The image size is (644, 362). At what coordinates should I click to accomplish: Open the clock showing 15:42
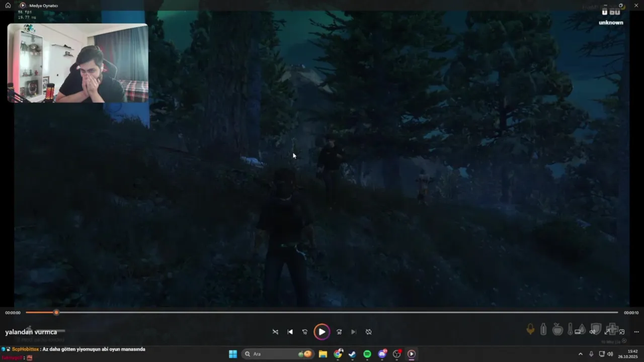(x=629, y=354)
